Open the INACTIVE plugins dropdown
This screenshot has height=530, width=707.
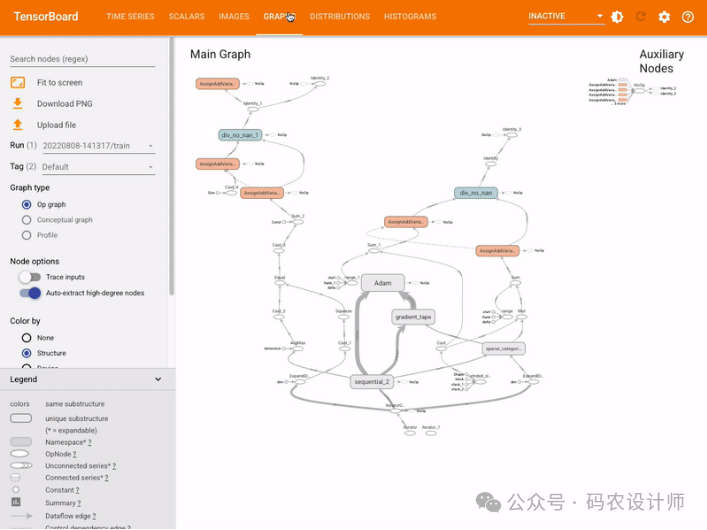click(566, 16)
